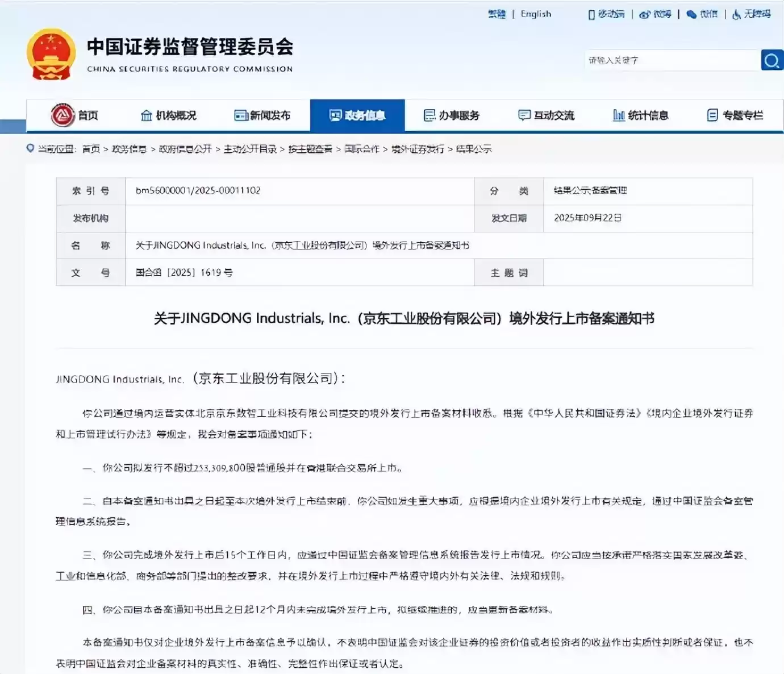Open the Weibo (微博) sharing icon
Image resolution: width=784 pixels, height=674 pixels.
[645, 14]
